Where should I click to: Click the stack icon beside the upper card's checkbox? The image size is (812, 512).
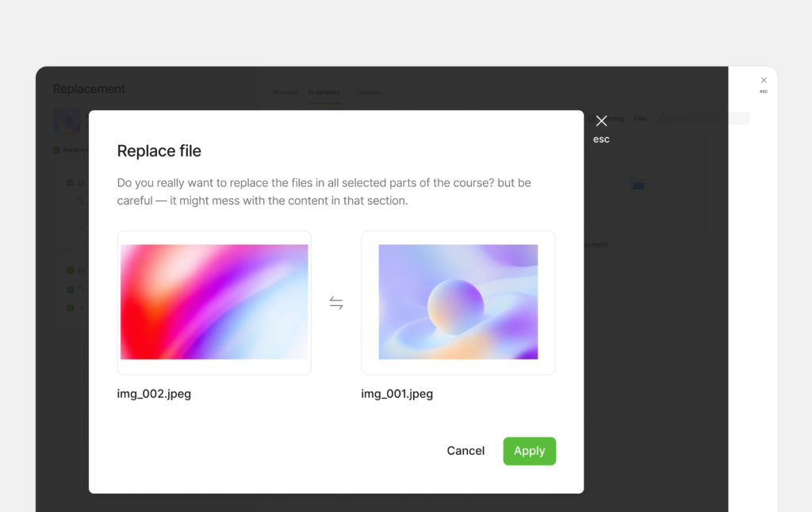click(x=80, y=183)
